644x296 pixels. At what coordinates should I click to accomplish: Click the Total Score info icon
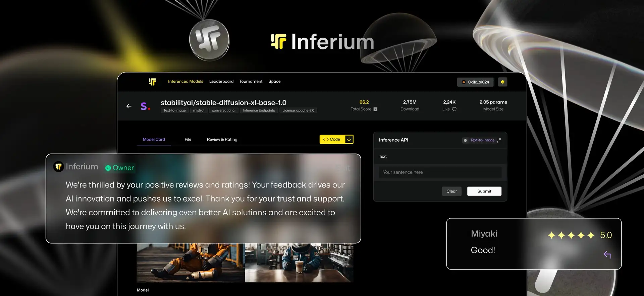375,109
